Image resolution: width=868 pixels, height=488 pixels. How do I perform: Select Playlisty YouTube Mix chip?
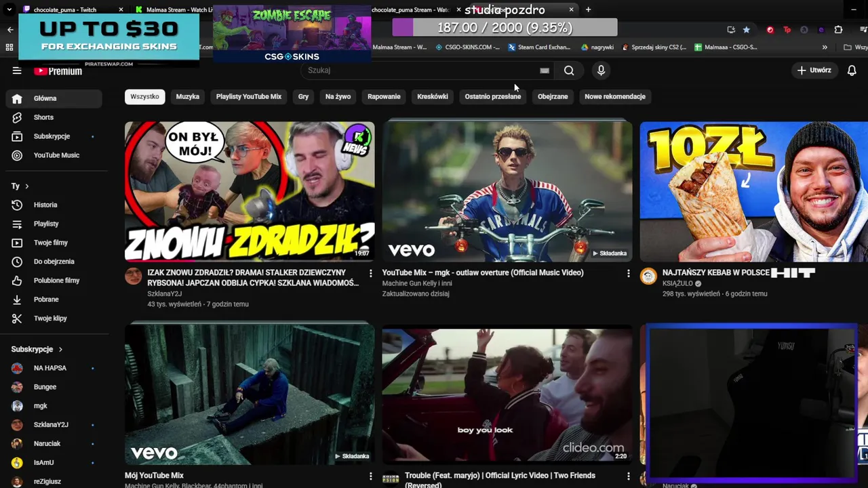(249, 96)
